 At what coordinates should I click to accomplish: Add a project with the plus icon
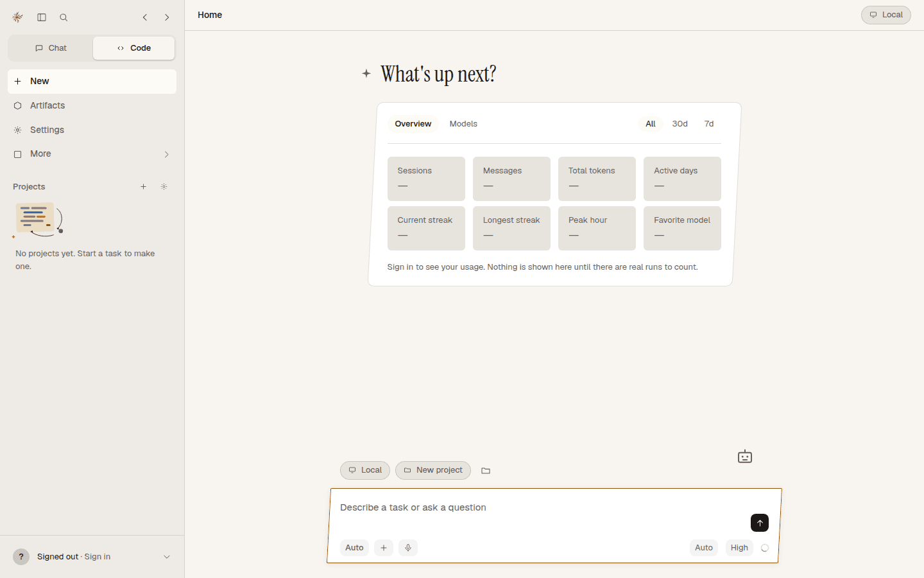tap(143, 187)
